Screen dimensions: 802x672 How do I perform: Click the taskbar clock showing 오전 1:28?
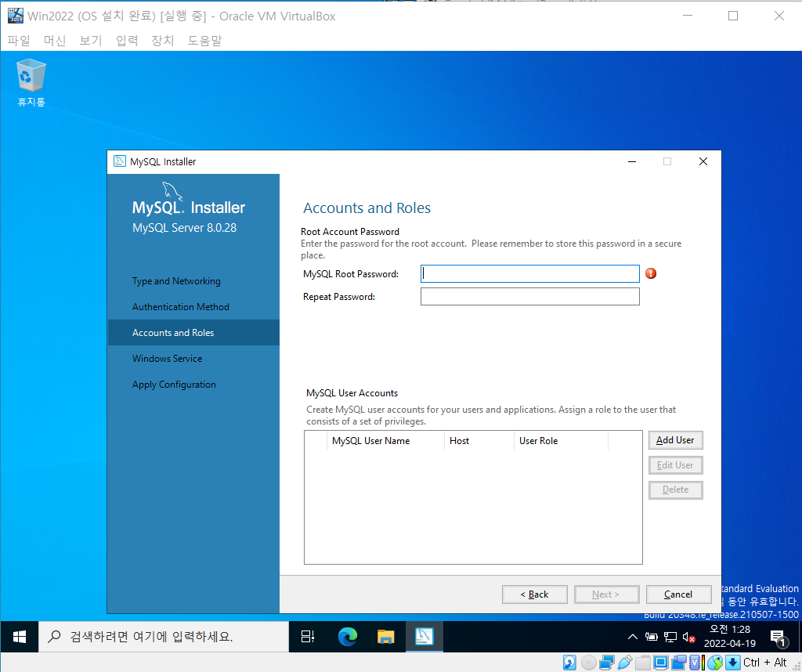pos(730,637)
